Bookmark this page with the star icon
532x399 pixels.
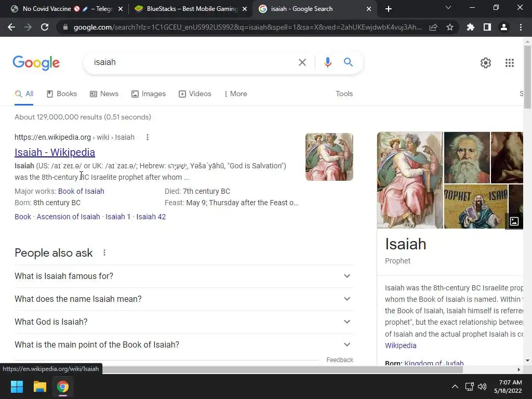tap(450, 27)
